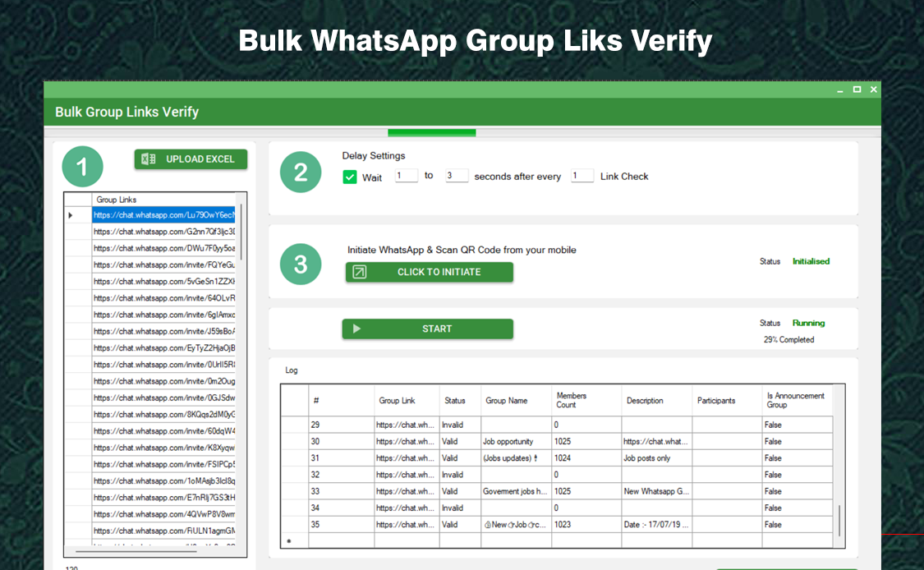Click the Status column header in Log
Viewport: 924px width, 570px height.
coord(460,400)
